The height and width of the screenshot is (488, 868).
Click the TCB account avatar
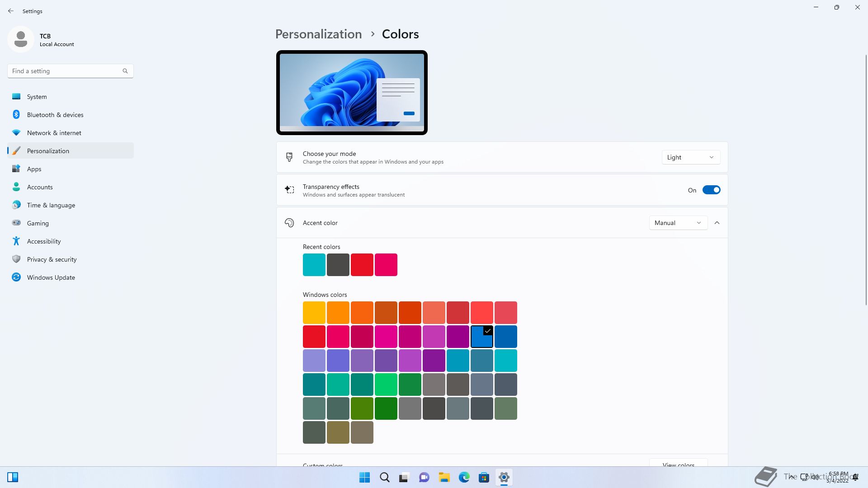tap(20, 39)
